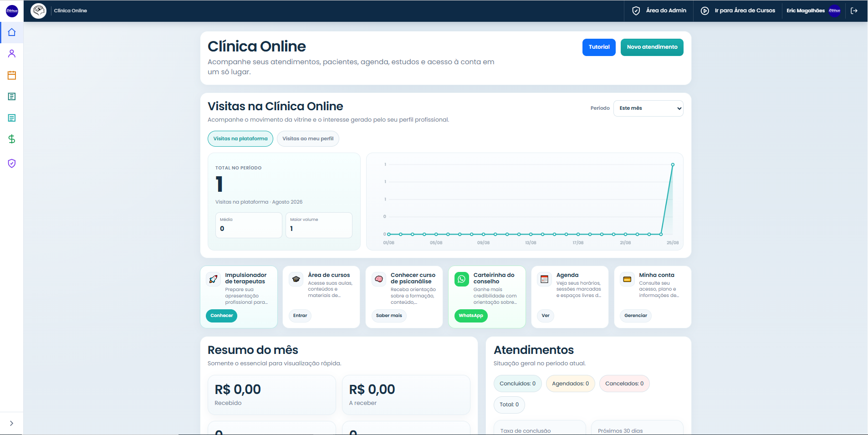This screenshot has height=435, width=868.
Task: Click Gerenciar on Minha conta card
Action: point(636,316)
